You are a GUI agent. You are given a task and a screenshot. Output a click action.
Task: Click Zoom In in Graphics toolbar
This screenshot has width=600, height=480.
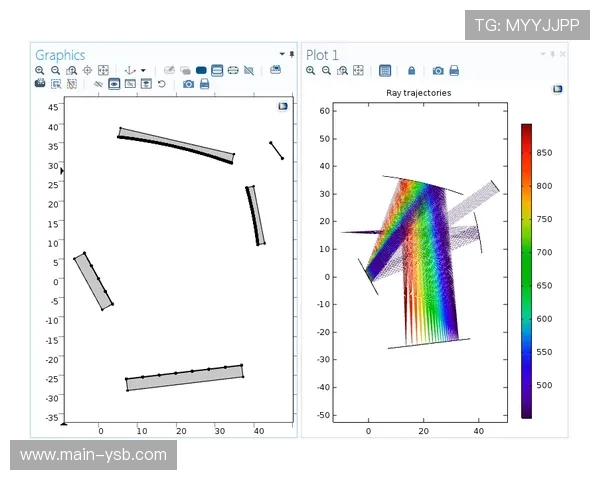[x=40, y=71]
